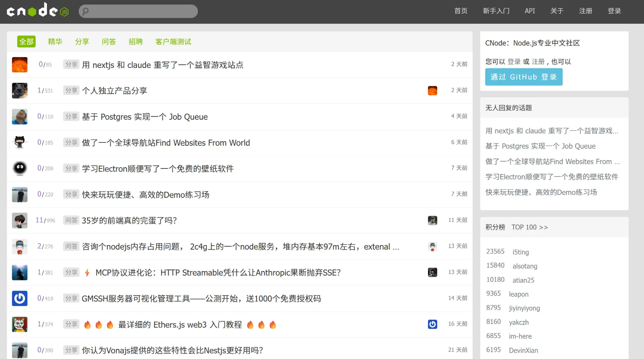Switch to 客户端测试 tab
The width and height of the screenshot is (644, 359).
(173, 41)
